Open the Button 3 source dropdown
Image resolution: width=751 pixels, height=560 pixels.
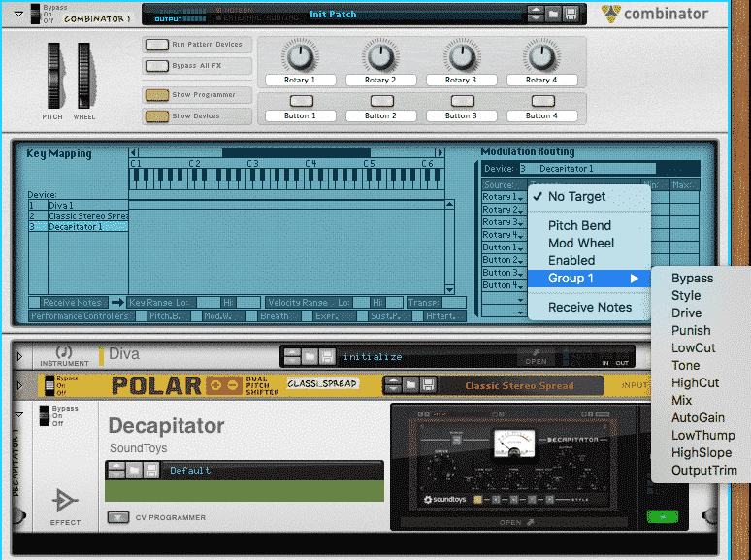[x=503, y=273]
